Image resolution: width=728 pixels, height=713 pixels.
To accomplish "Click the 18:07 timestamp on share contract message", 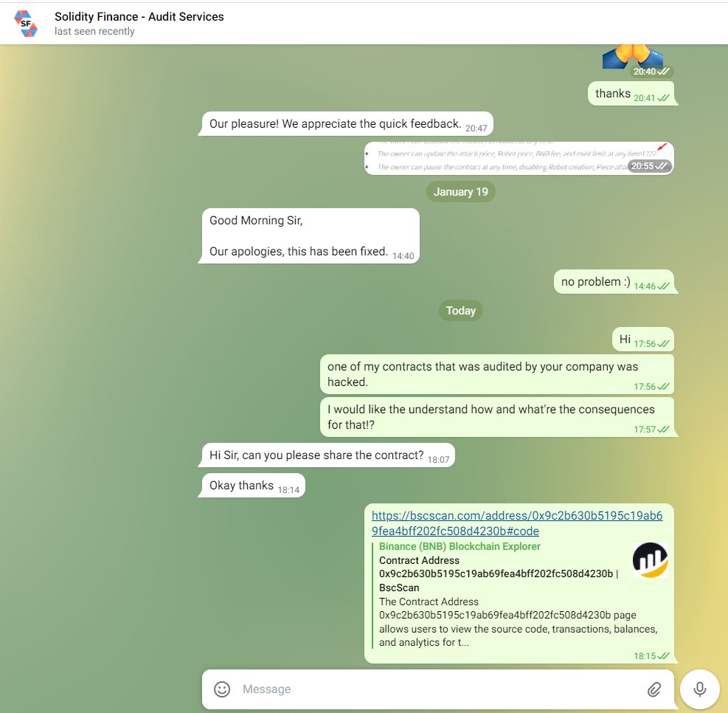I will pos(438,460).
